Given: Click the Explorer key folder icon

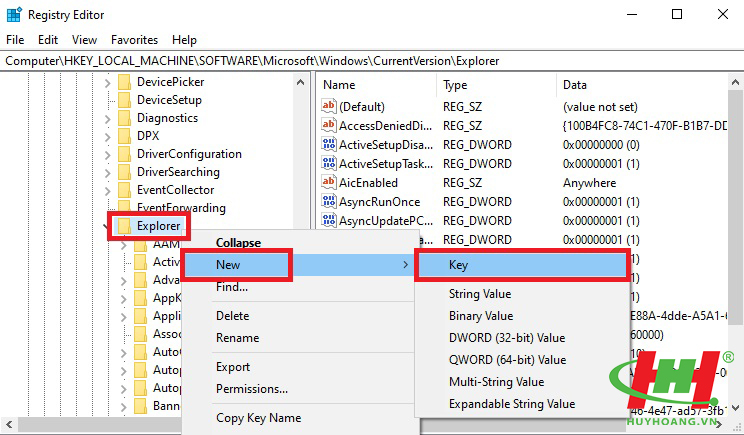Looking at the screenshot, I should click(125, 226).
